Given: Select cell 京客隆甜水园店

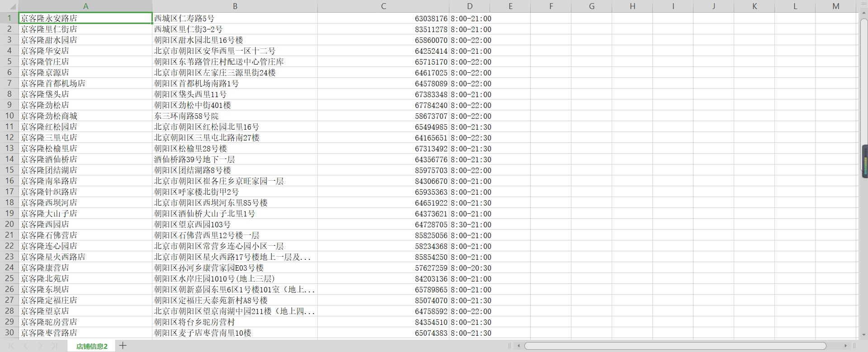Looking at the screenshot, I should [85, 40].
